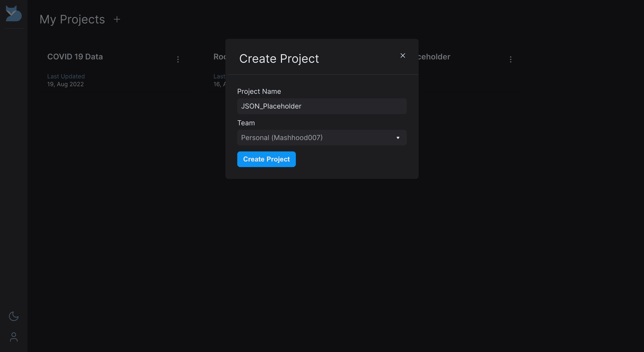
Task: Open the rightmost project card's three-dot menu
Action: click(x=511, y=59)
